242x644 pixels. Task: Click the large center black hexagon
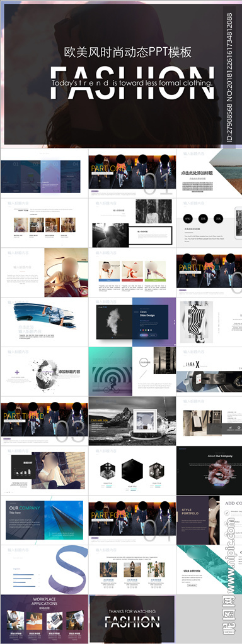(x=132, y=470)
